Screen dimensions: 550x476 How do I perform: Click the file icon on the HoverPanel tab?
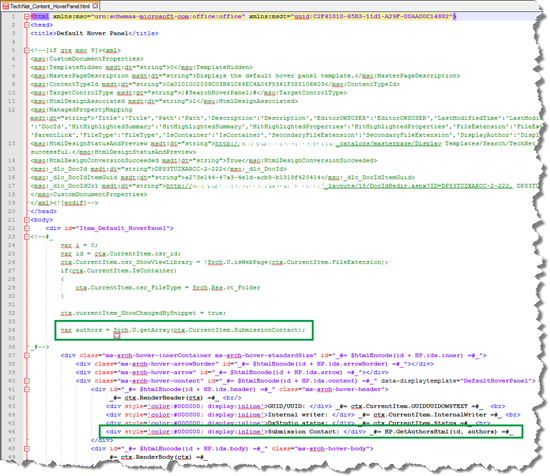[5, 6]
